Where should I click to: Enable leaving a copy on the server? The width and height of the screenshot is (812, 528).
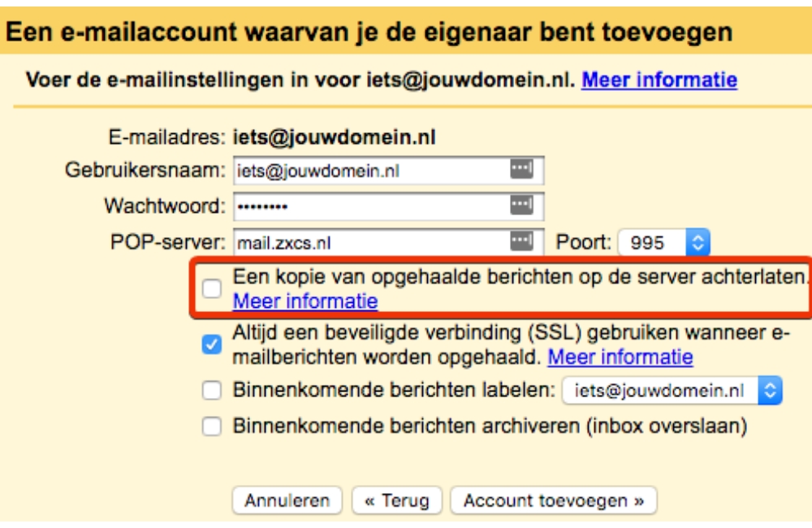coord(212,288)
